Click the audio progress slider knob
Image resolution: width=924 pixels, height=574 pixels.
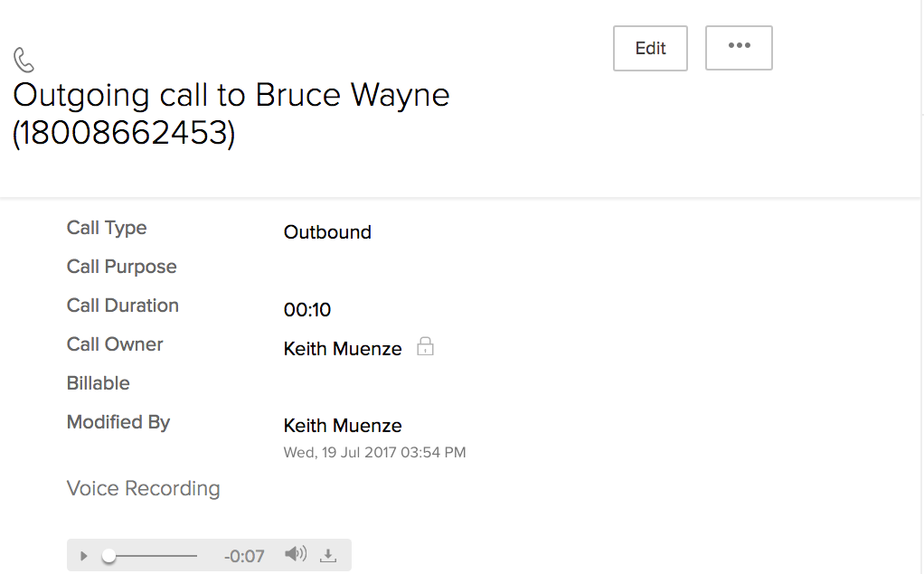[x=108, y=556]
